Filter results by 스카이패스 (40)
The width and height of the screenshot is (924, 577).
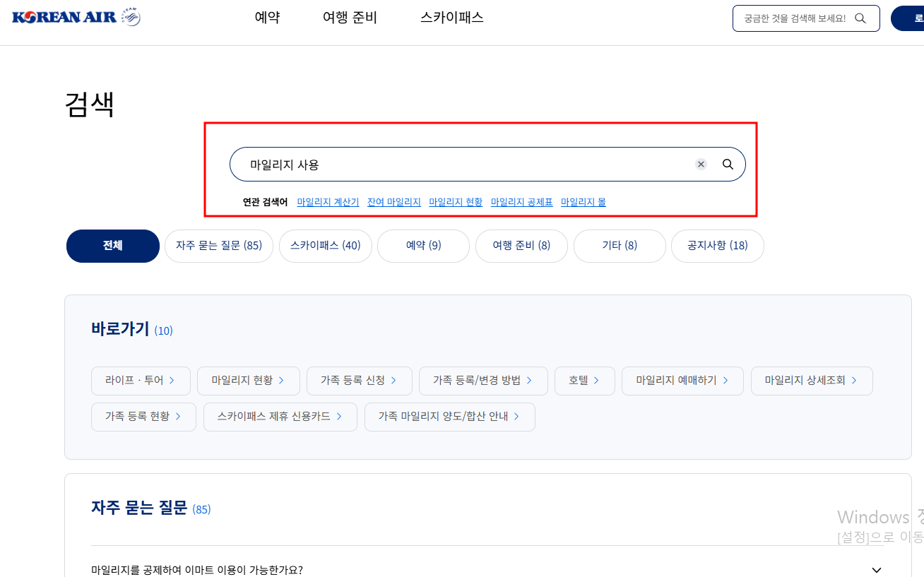click(x=326, y=246)
